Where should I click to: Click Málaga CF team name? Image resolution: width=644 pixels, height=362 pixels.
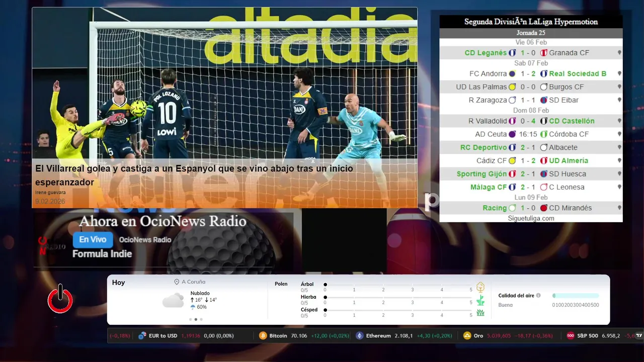[x=489, y=187]
